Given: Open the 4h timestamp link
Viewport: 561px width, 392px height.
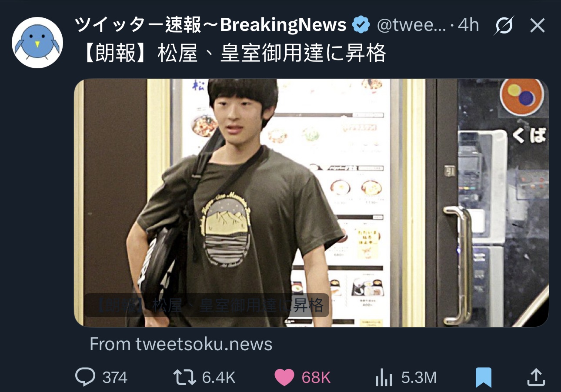Looking at the screenshot, I should coord(468,26).
